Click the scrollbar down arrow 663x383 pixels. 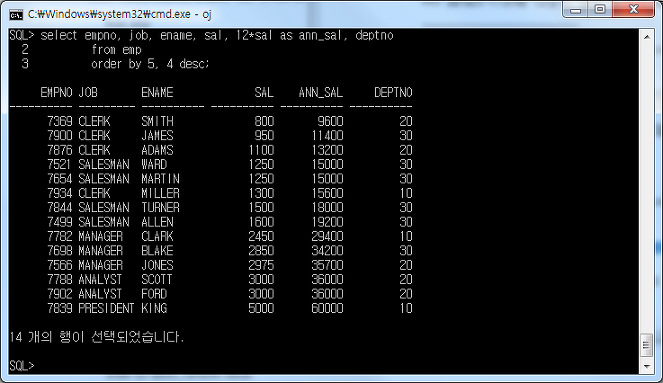pyautogui.click(x=647, y=366)
